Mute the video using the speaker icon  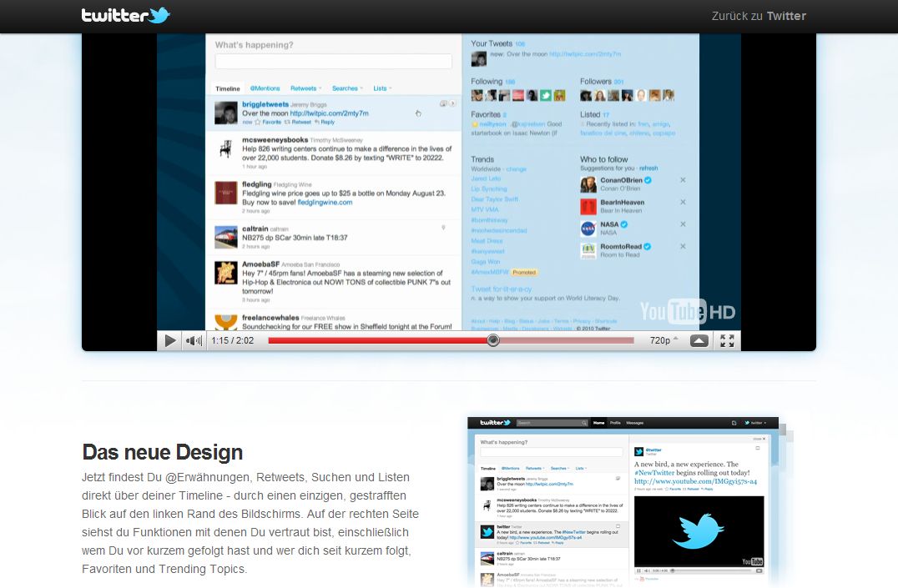pos(194,340)
